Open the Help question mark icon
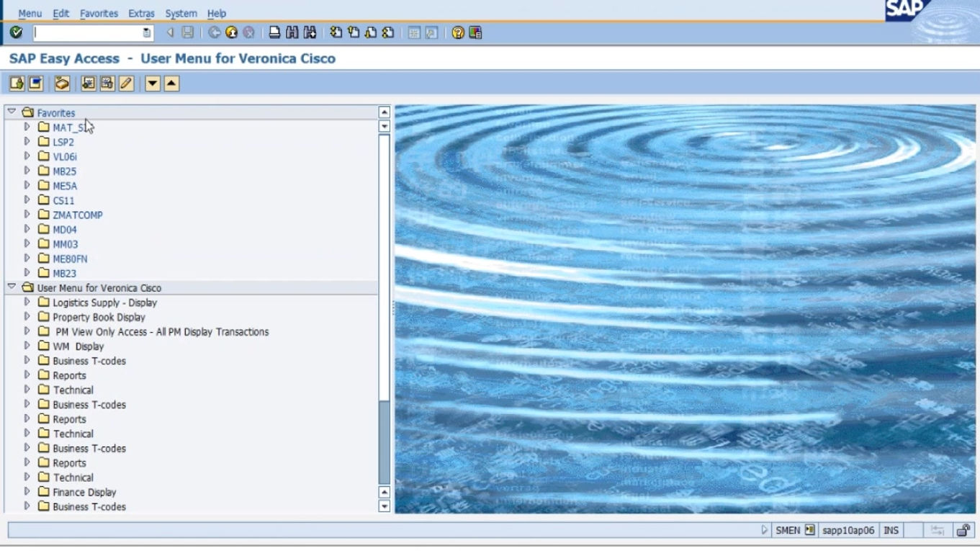This screenshot has width=980, height=551. [458, 32]
